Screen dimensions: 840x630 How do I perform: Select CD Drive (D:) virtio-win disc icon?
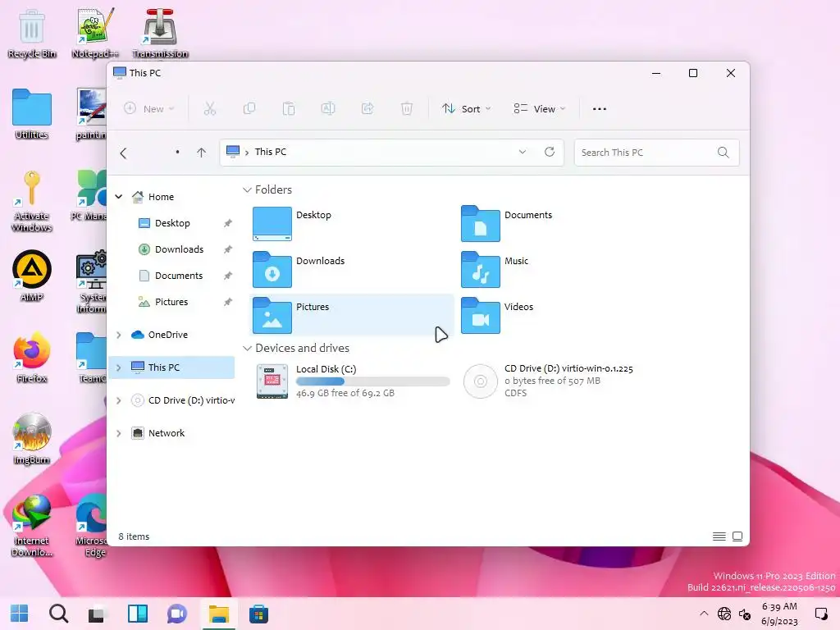coord(481,381)
